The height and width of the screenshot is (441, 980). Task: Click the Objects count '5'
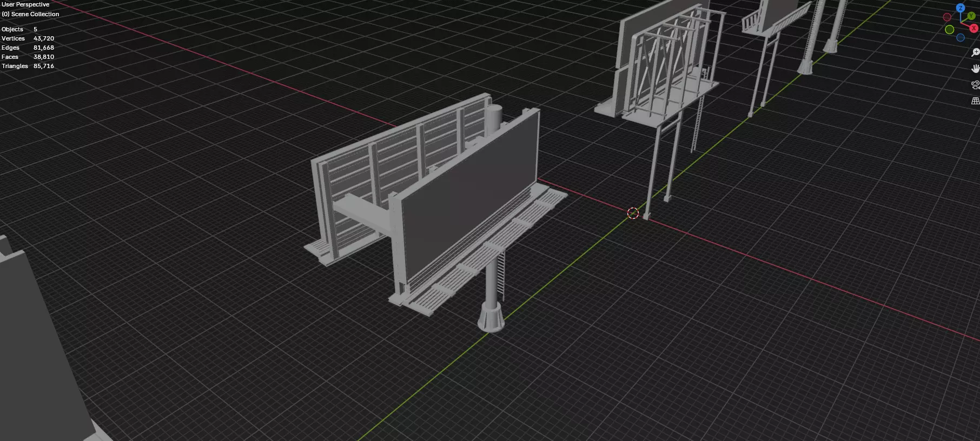pos(35,29)
